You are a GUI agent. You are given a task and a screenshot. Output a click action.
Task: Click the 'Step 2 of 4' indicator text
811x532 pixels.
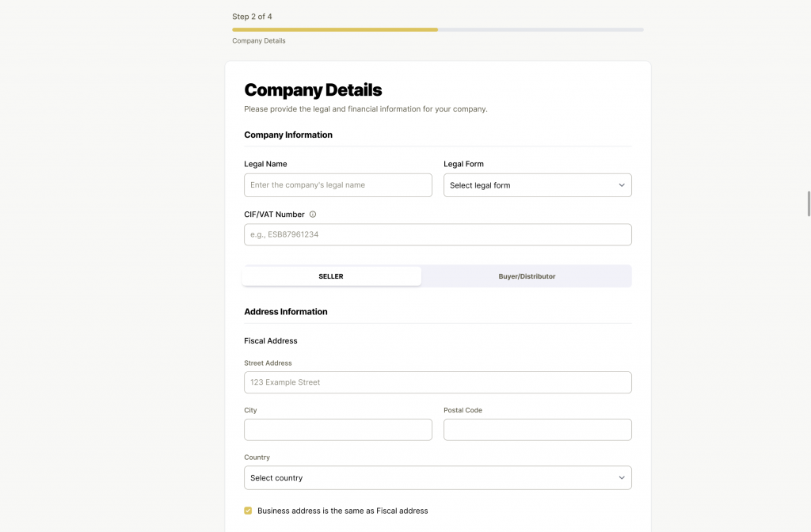pos(252,17)
